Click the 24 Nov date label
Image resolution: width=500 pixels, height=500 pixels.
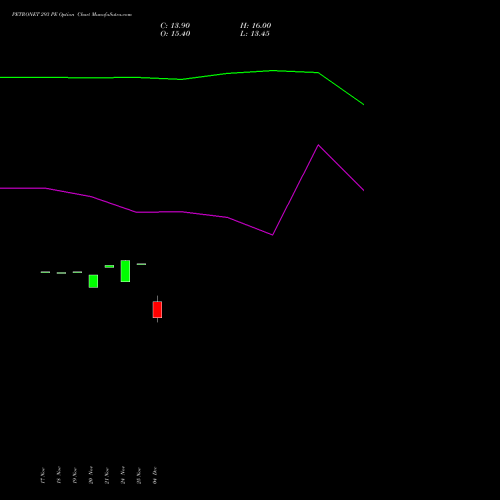[123, 475]
